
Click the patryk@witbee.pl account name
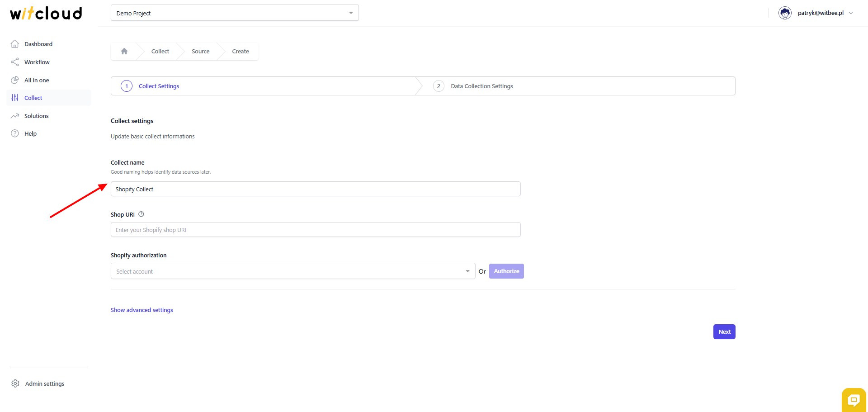(x=821, y=13)
